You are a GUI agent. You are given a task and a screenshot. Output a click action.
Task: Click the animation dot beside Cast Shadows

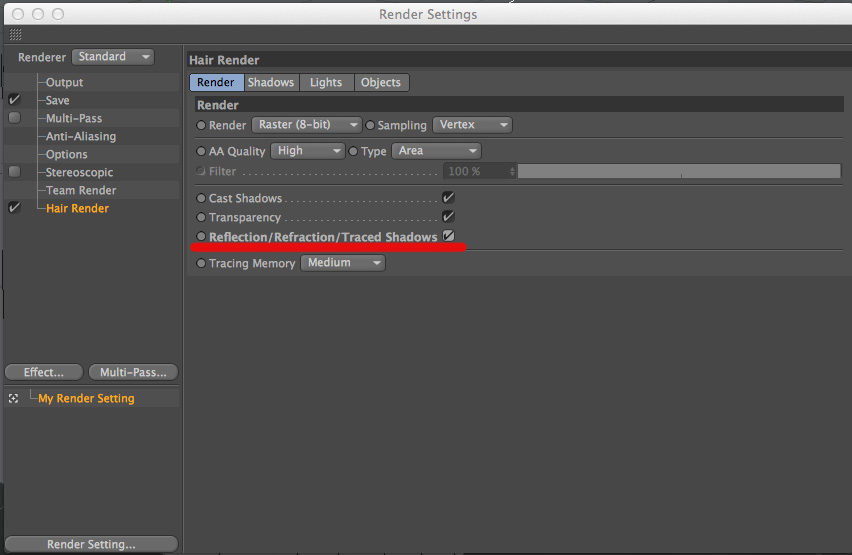click(x=201, y=199)
